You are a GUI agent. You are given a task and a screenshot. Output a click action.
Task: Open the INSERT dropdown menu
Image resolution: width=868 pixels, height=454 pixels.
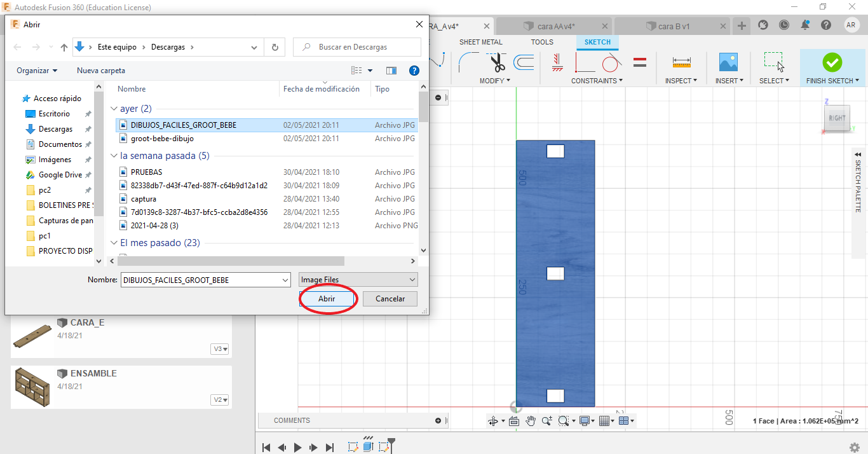coord(729,81)
